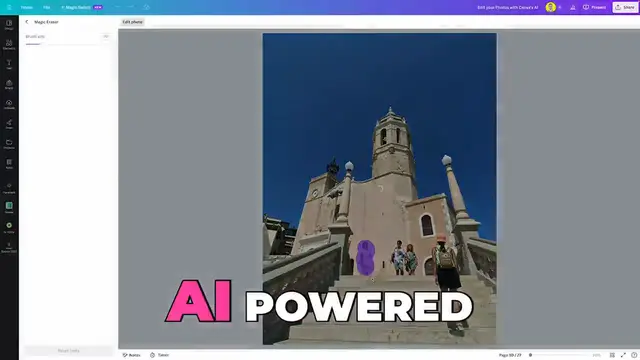Open the circular green sidebar app
Screen dimensions: 640x360
click(9, 227)
